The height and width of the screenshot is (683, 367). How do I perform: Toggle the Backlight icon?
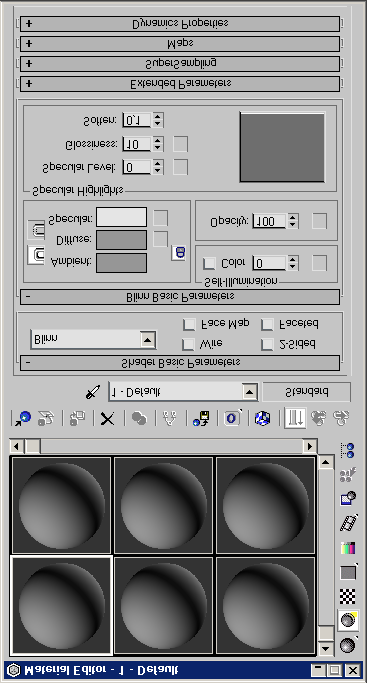pos(348,620)
